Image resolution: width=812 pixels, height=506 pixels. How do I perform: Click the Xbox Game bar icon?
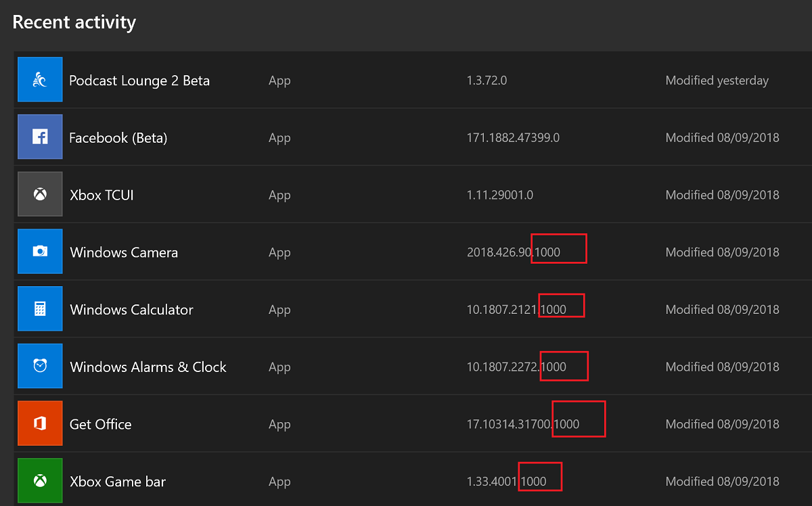click(x=40, y=481)
